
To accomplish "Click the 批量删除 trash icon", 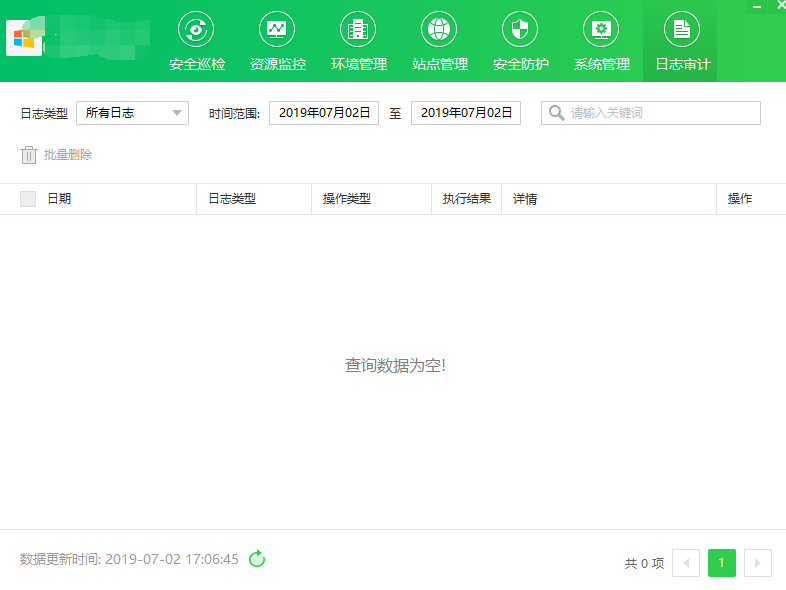I will pyautogui.click(x=29, y=155).
